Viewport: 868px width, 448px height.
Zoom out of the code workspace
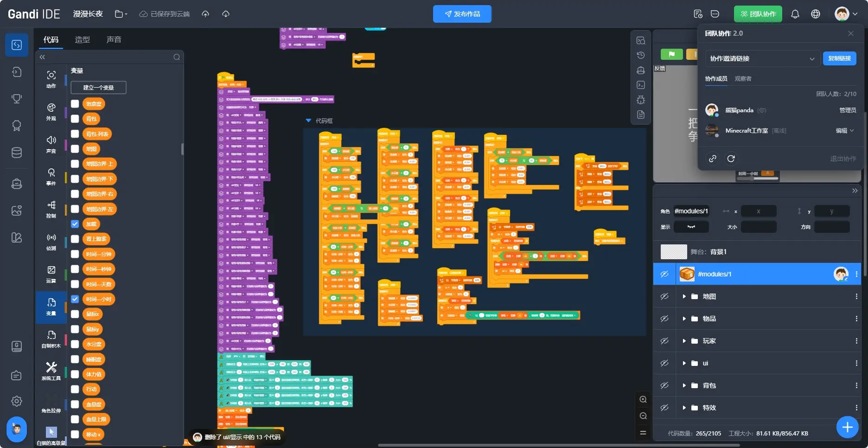point(643,416)
